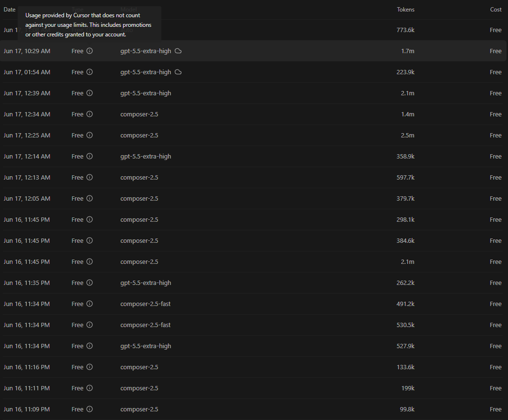Select the 223.9k tokens value
Image resolution: width=508 pixels, height=420 pixels.
pos(406,72)
